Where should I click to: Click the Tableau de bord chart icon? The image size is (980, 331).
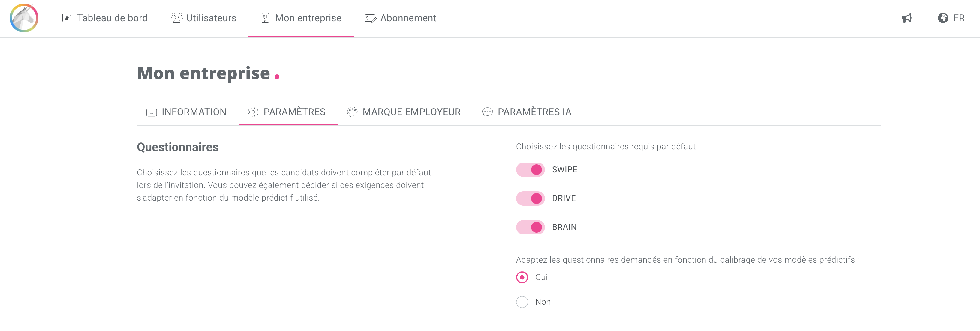(67, 18)
